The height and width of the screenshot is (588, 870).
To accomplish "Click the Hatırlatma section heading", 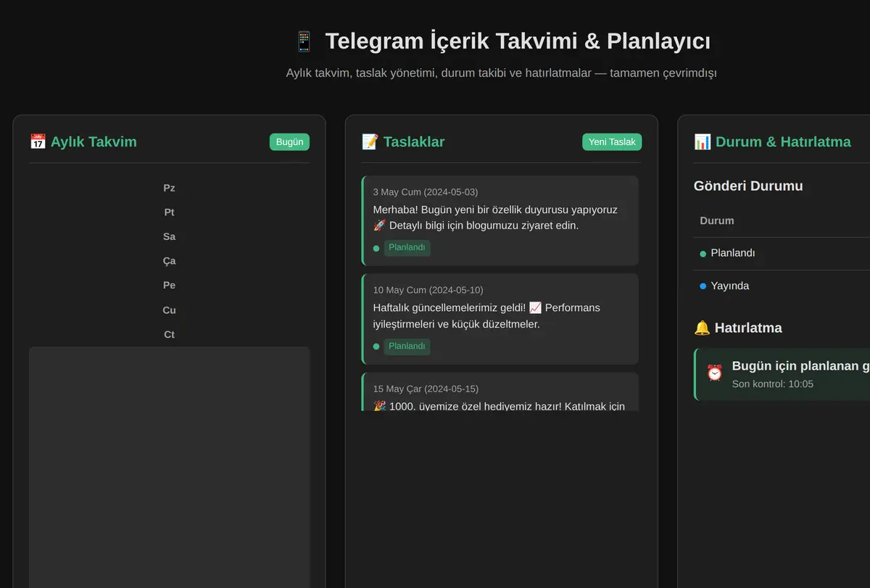I will 748,328.
